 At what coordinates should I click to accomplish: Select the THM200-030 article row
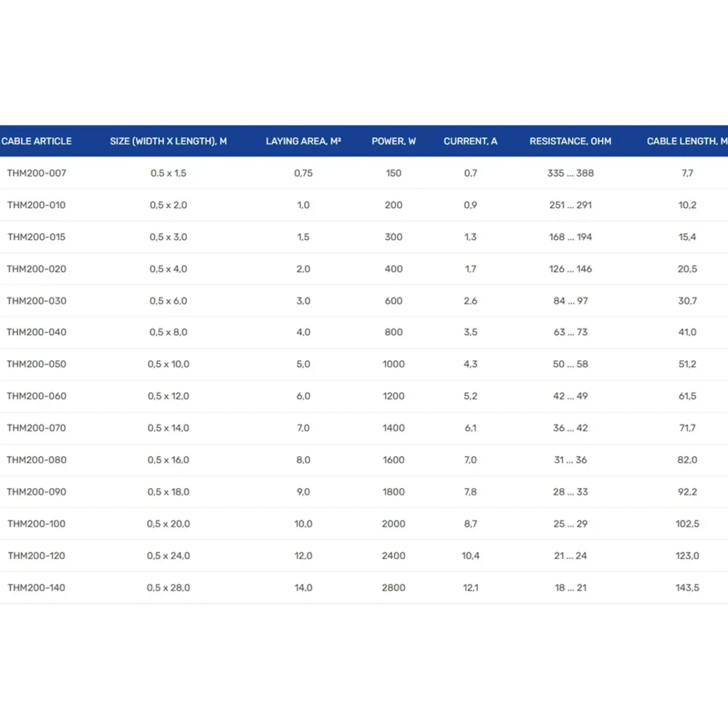364,301
